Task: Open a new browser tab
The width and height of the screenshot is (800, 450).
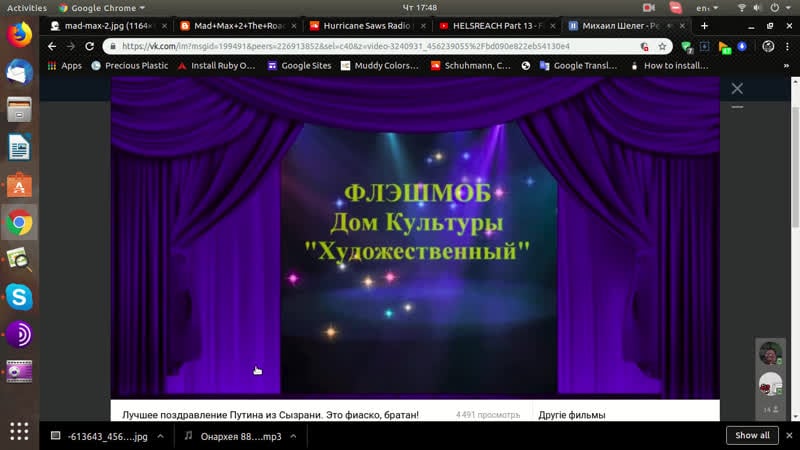Action: click(704, 26)
